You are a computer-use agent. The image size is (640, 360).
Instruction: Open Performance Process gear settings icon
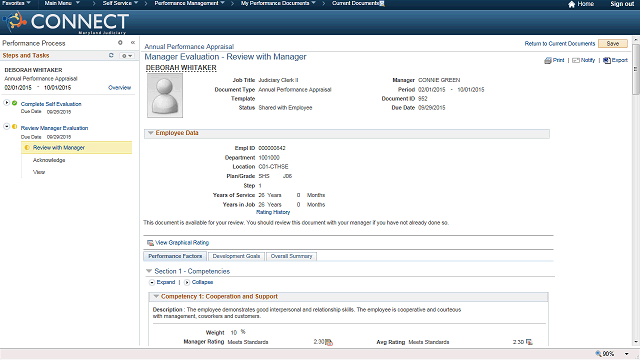click(x=120, y=42)
